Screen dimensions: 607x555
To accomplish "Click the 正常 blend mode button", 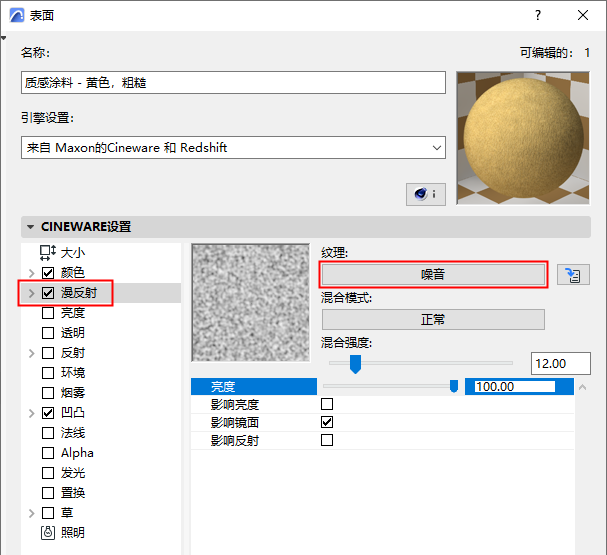I will 433,320.
